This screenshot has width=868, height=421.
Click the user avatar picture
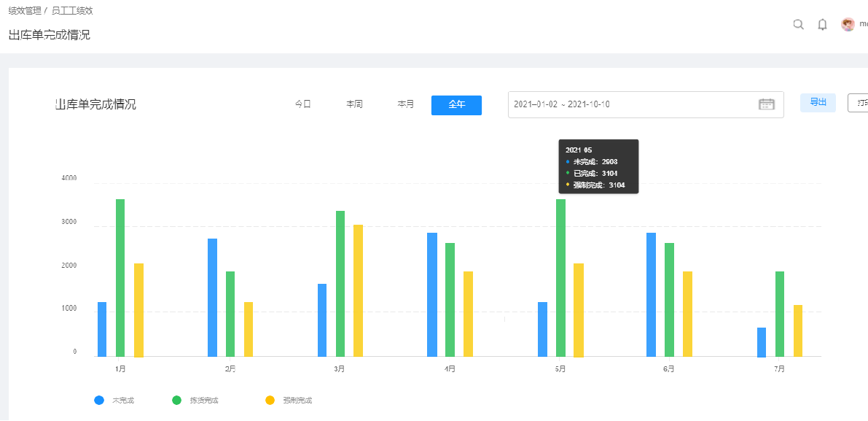(x=848, y=24)
